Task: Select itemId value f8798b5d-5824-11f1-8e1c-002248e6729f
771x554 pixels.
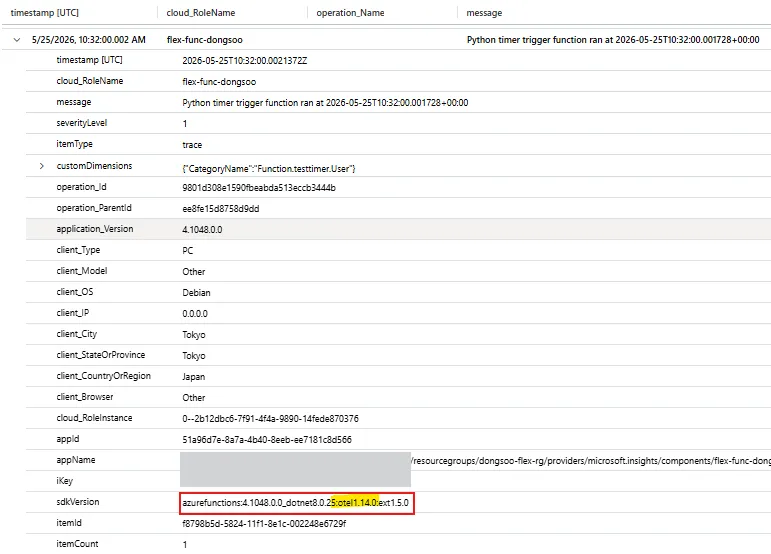Action: [x=264, y=524]
